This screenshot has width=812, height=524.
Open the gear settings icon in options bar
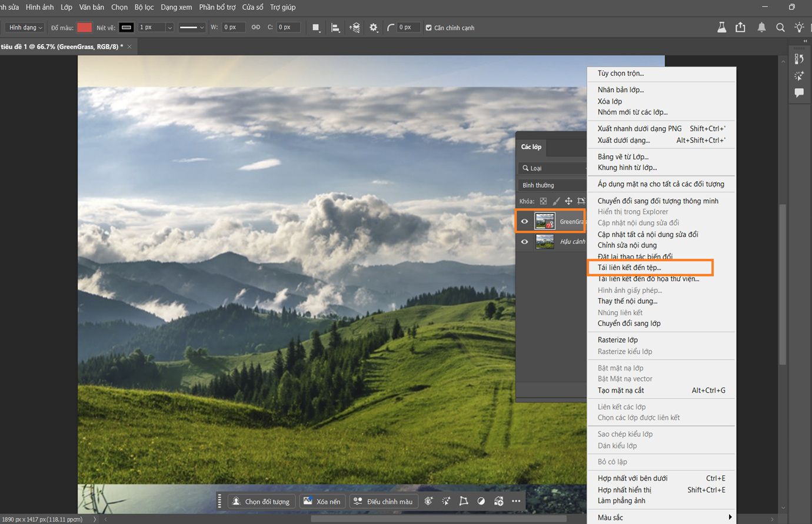pos(374,28)
